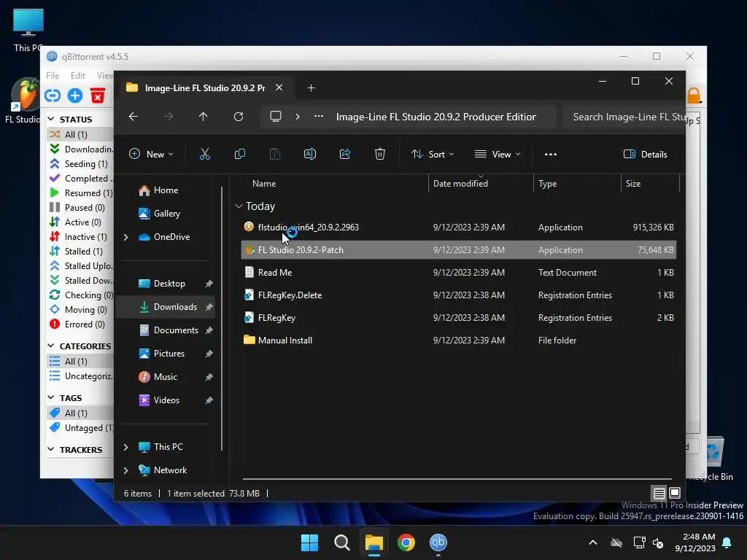Open the notification bell in taskbar
747x560 pixels.
(x=727, y=542)
